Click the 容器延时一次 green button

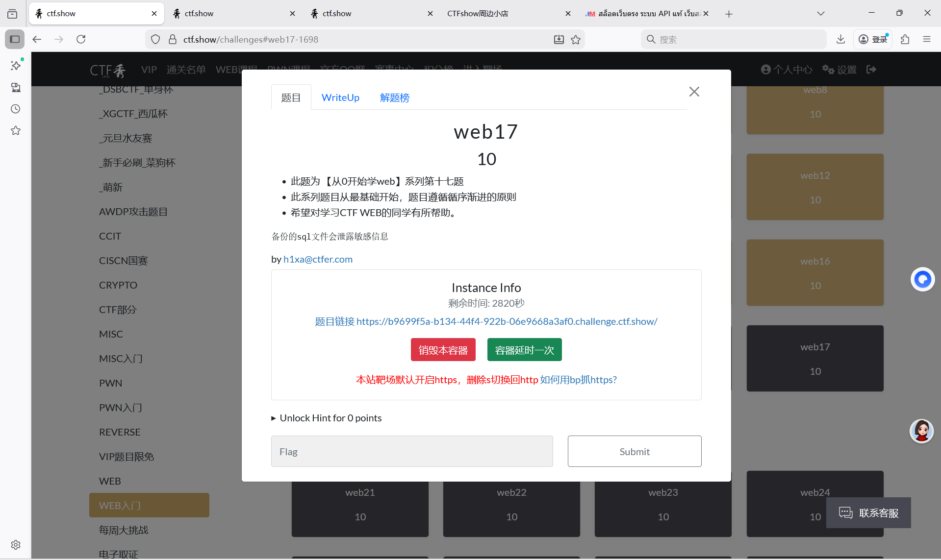(525, 350)
